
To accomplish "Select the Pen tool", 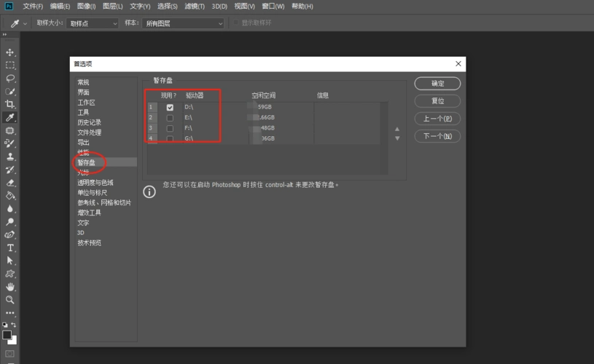I will click(x=10, y=234).
